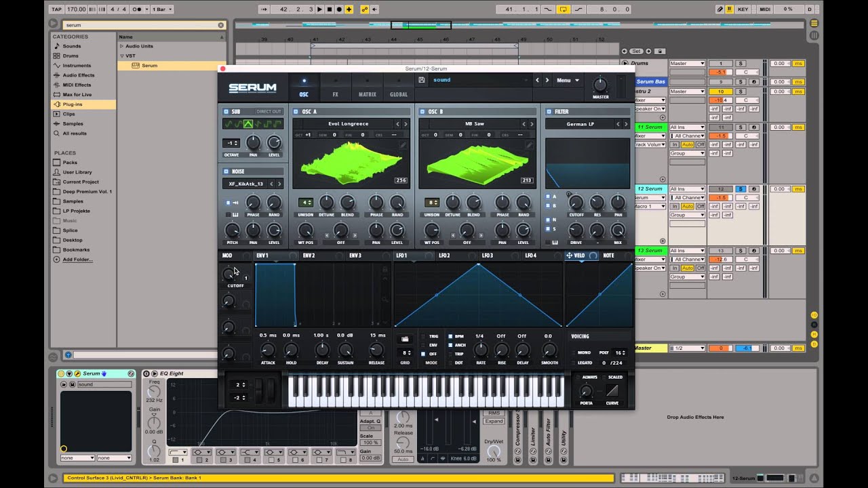This screenshot has height=488, width=868.
Task: Open the Serum Menu dropdown
Action: click(x=568, y=80)
